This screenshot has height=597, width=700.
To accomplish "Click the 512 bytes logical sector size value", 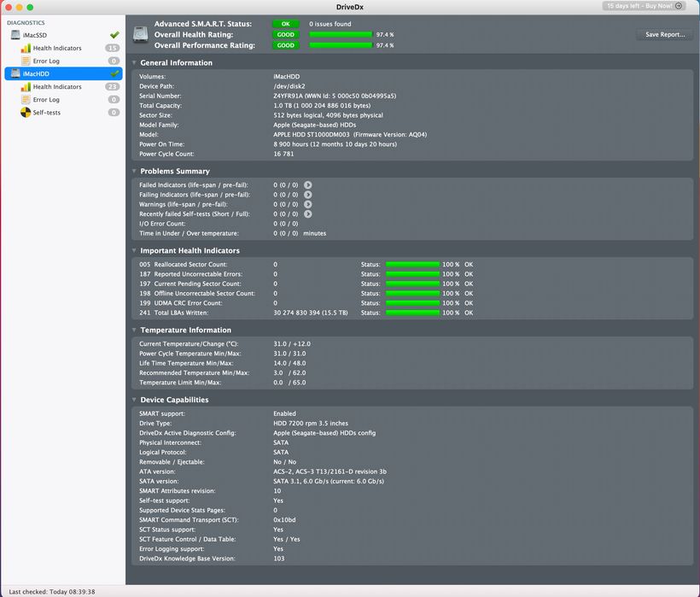I will [328, 115].
